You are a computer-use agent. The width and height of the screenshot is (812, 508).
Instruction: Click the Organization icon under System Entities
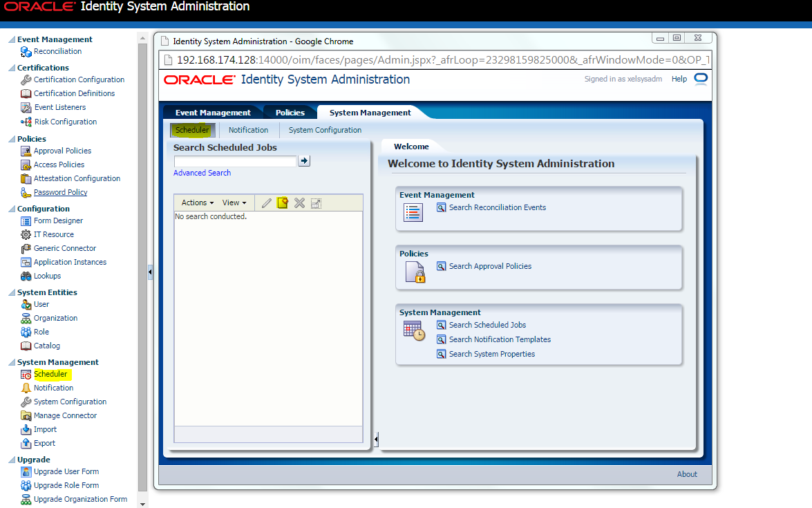coord(26,319)
